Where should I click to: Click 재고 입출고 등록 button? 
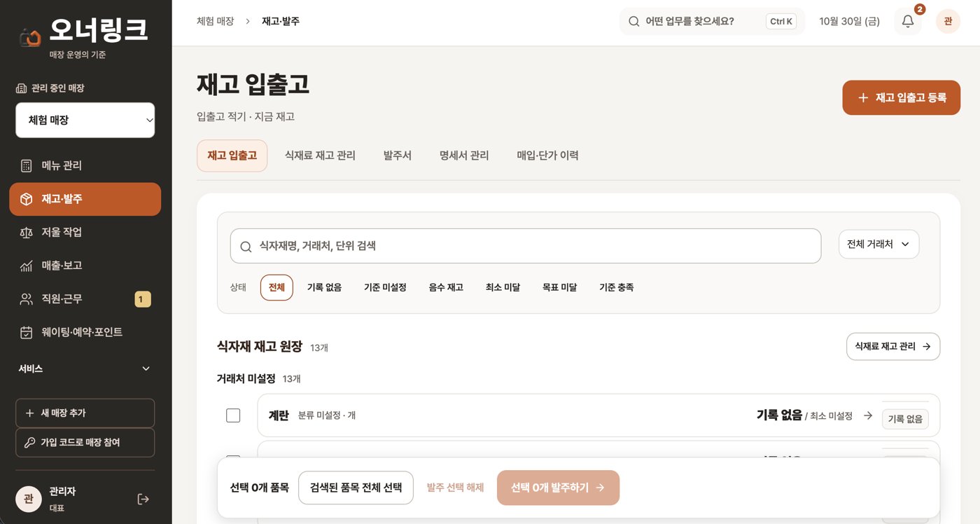(901, 97)
